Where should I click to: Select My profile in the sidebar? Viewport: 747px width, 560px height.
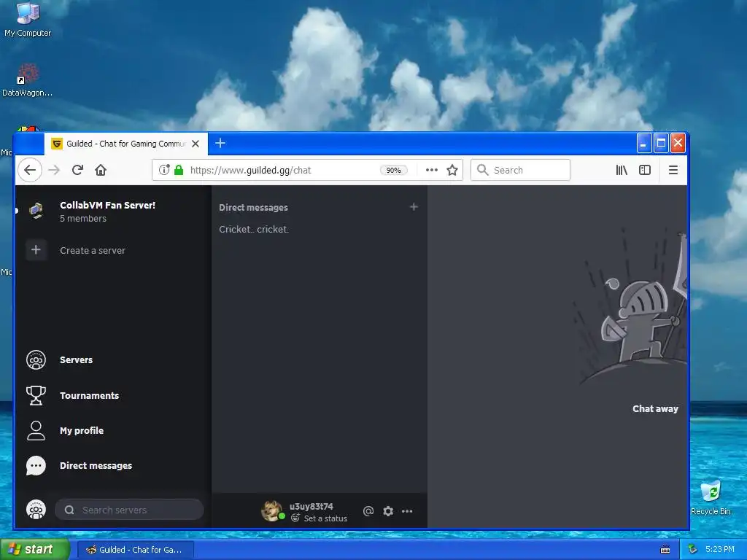point(82,430)
